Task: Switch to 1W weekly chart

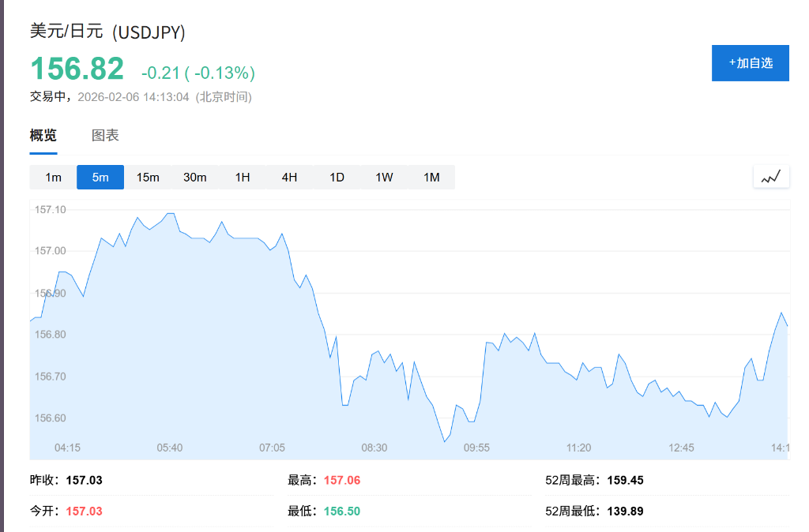Action: (x=384, y=178)
